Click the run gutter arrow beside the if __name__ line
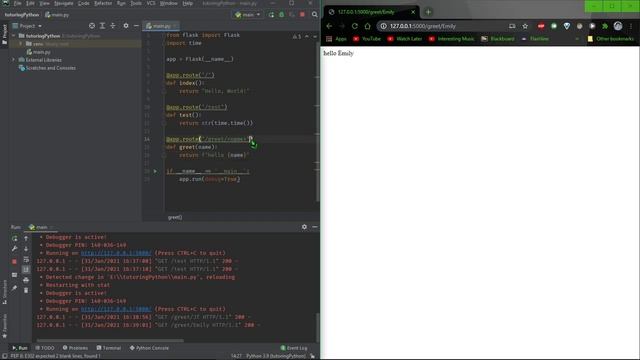Viewport: 640px width, 360px height. pos(155,171)
